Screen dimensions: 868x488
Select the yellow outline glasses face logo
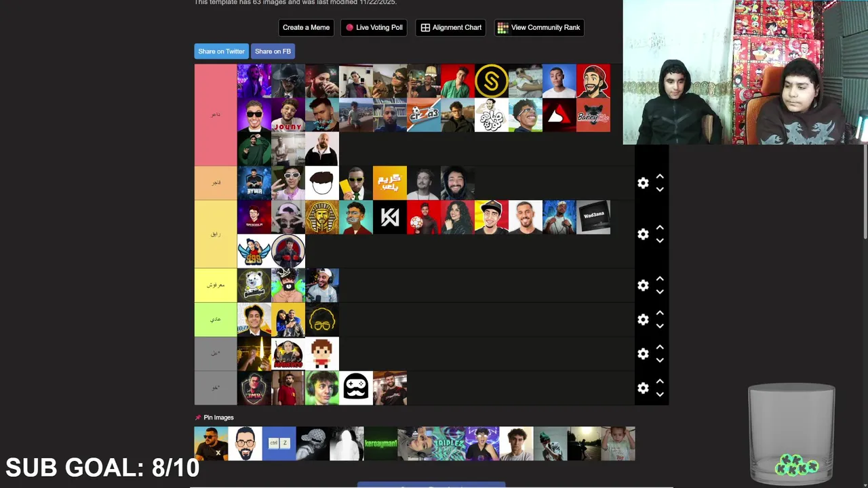pos(322,319)
